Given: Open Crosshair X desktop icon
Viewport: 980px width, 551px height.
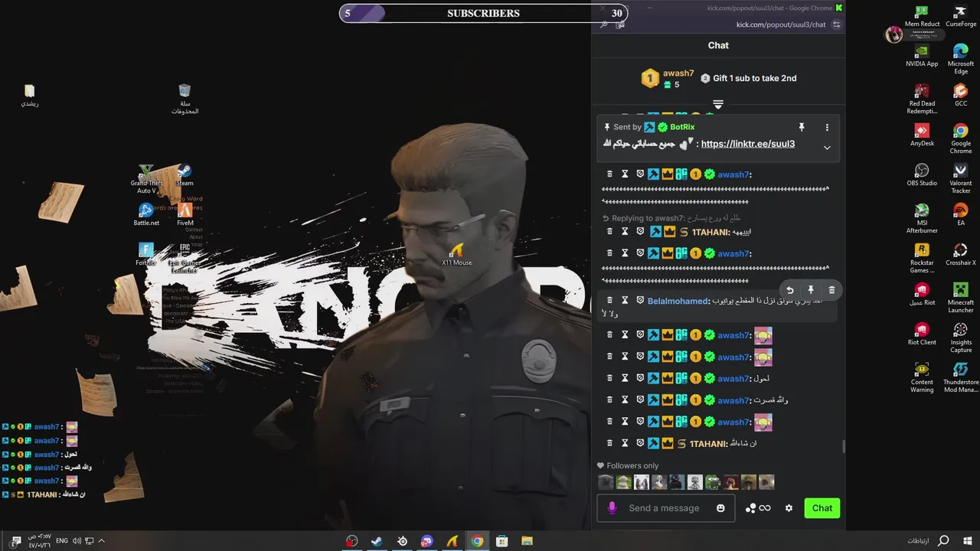Looking at the screenshot, I should 961,254.
